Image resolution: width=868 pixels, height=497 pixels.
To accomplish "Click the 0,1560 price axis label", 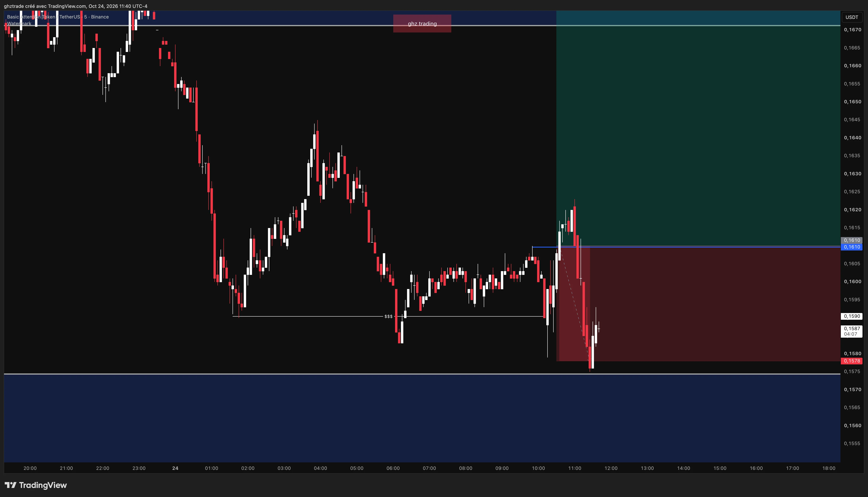I will click(x=852, y=426).
